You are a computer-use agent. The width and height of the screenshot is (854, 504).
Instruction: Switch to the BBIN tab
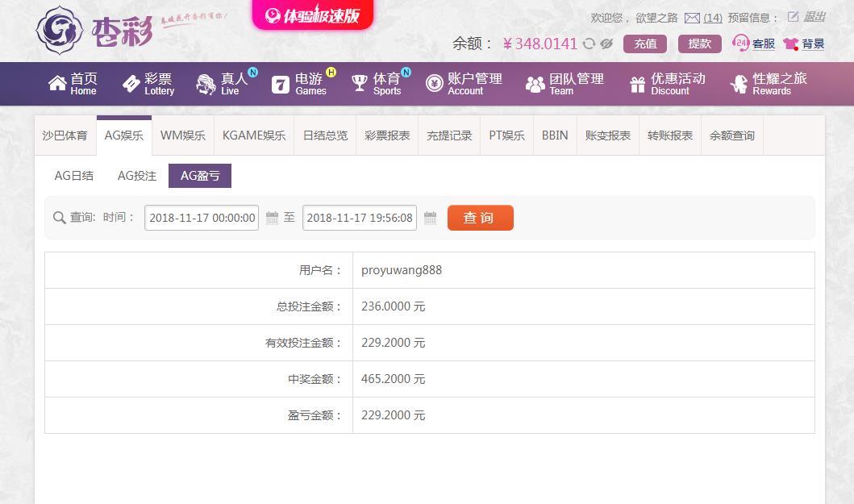click(555, 135)
